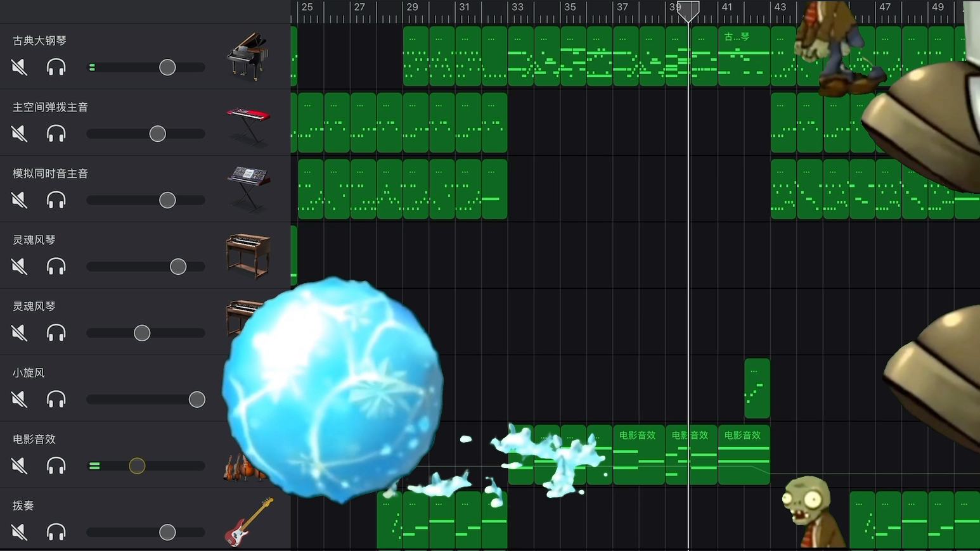Click bar 47 on the timeline ruler
Image resolution: width=980 pixels, height=551 pixels.
[x=885, y=7]
